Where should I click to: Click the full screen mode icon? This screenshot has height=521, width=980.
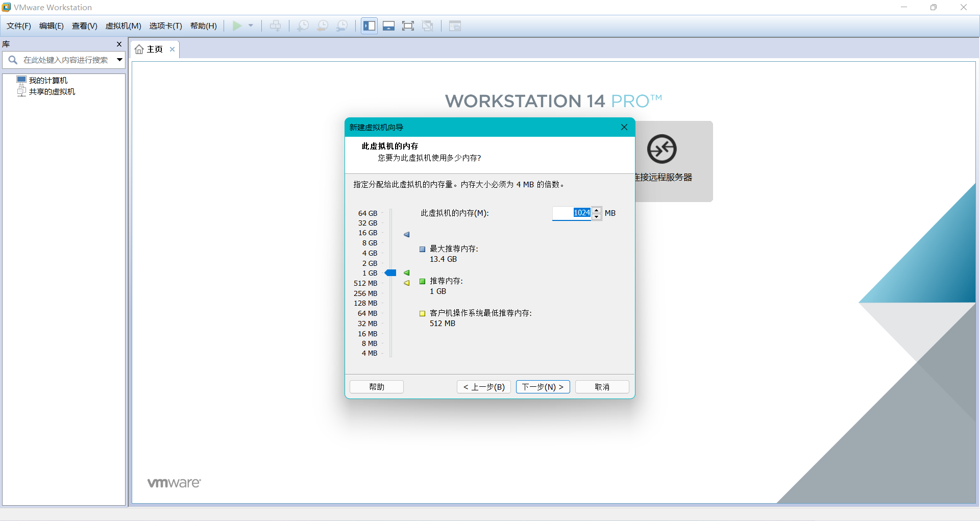point(408,26)
